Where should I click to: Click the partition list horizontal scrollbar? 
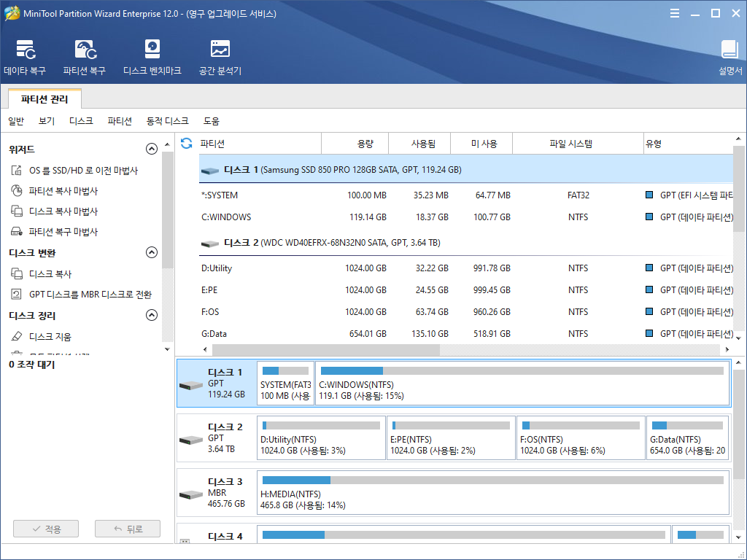click(326, 349)
